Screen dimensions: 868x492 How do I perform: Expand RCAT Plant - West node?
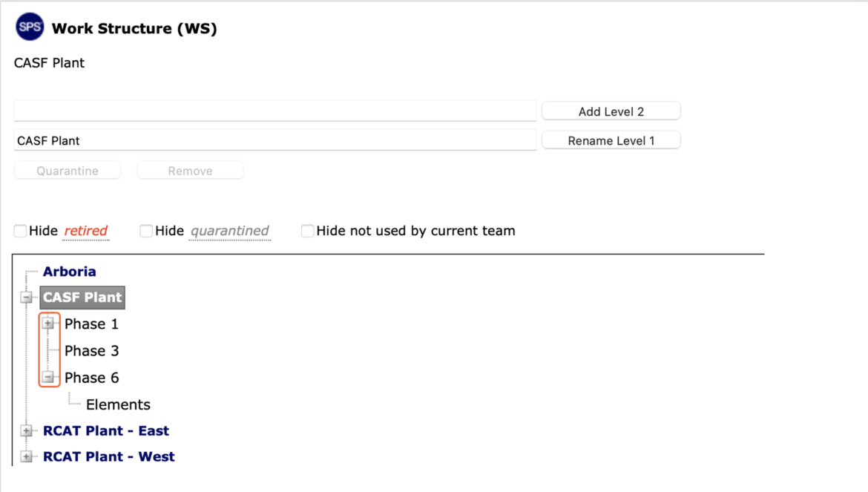27,456
